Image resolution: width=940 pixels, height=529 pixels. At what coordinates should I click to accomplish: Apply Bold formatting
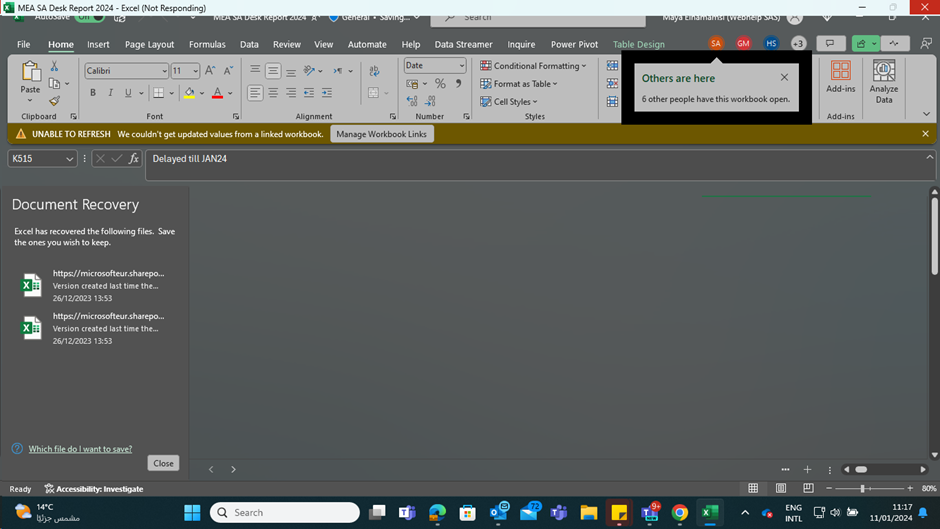[93, 93]
